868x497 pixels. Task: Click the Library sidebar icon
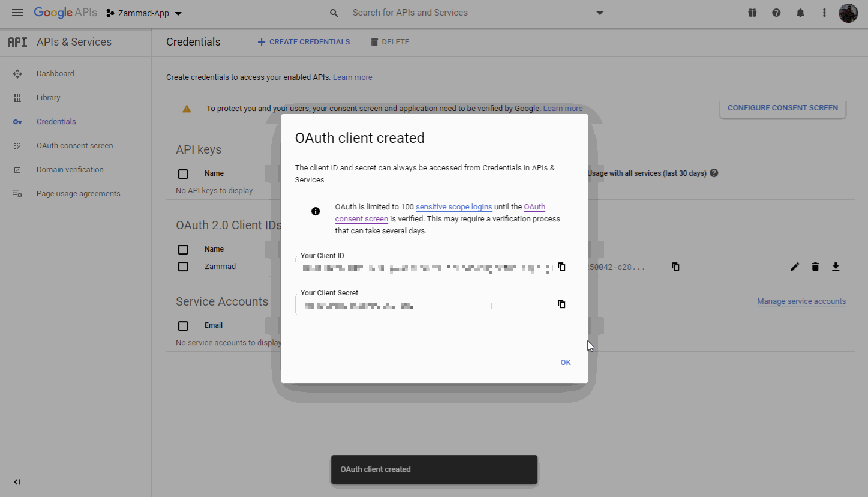pyautogui.click(x=17, y=98)
